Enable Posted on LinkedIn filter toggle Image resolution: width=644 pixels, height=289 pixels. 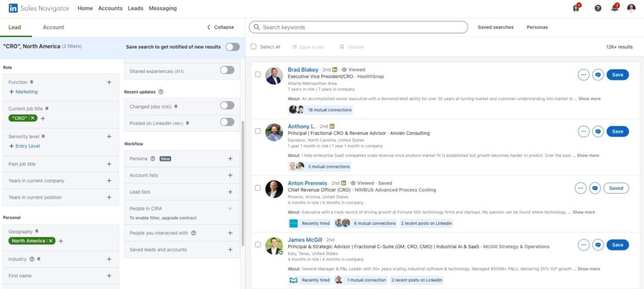point(227,122)
